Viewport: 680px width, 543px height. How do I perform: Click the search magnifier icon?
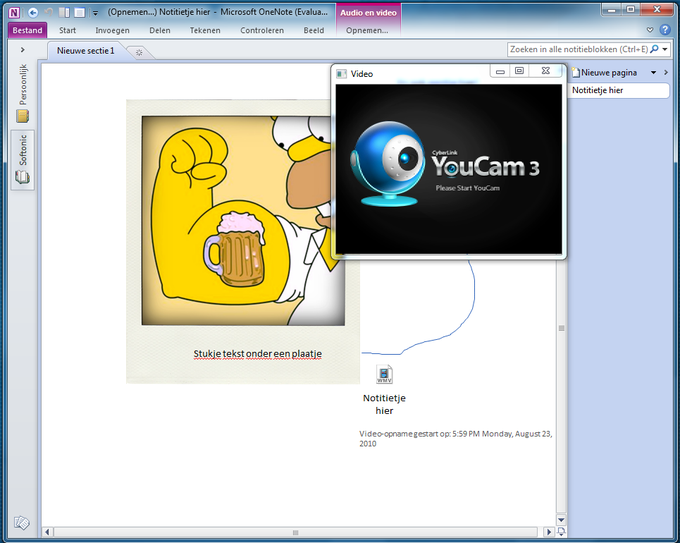pyautogui.click(x=654, y=49)
